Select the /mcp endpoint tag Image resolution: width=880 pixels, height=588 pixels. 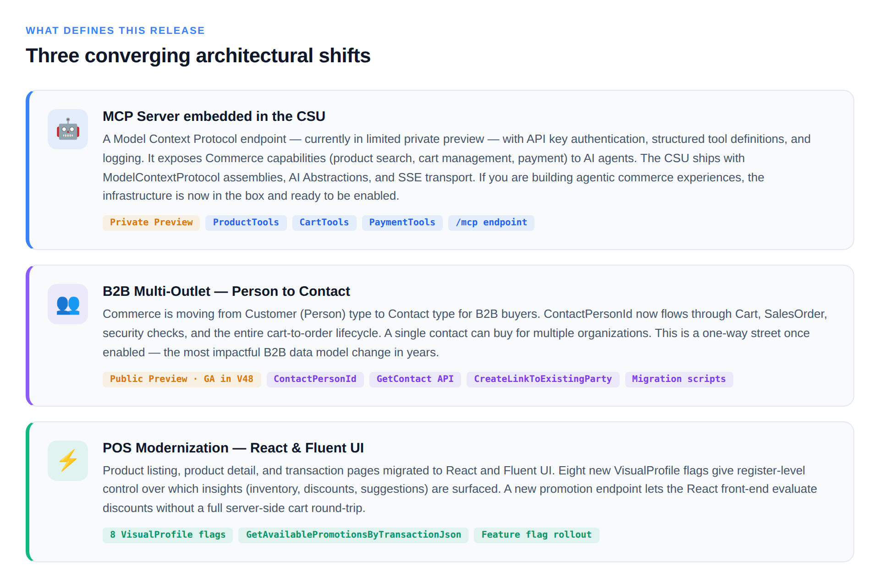coord(491,223)
